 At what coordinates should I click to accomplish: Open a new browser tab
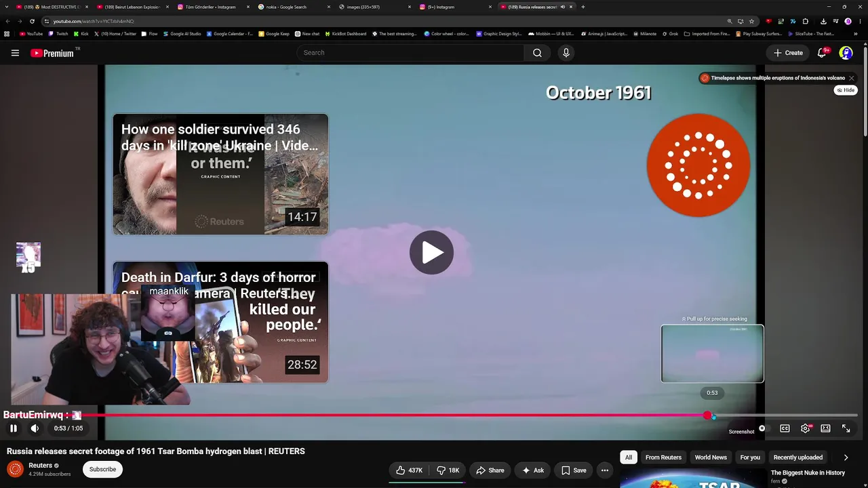583,7
